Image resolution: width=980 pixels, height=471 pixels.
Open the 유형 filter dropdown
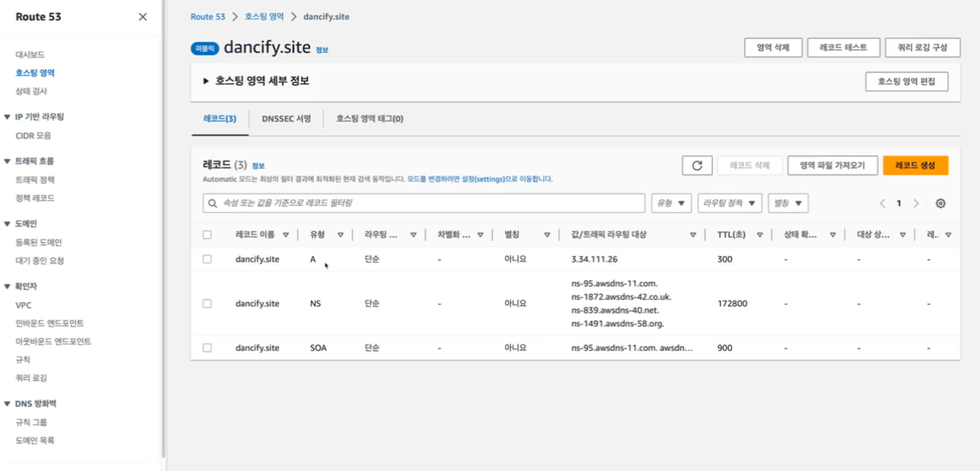tap(671, 203)
